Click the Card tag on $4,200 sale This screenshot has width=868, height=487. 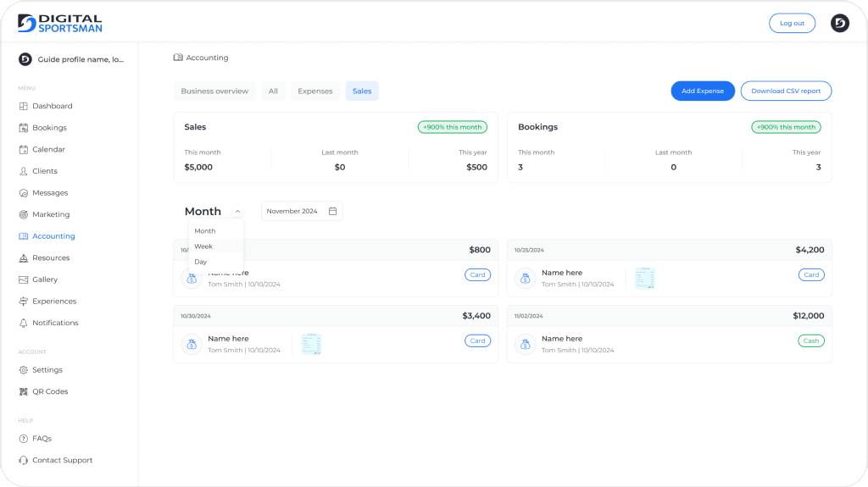coord(811,274)
